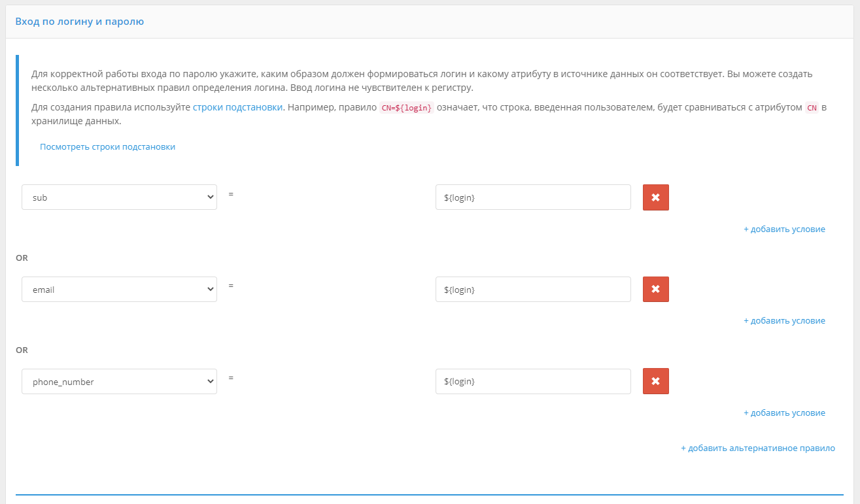860x504 pixels.
Task: Click the ${login} field of sub rule
Action: [x=532, y=197]
